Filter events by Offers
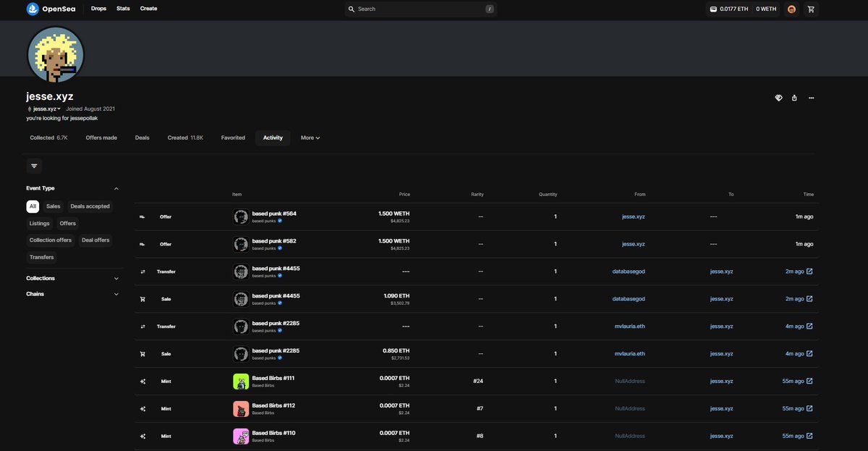 (68, 224)
